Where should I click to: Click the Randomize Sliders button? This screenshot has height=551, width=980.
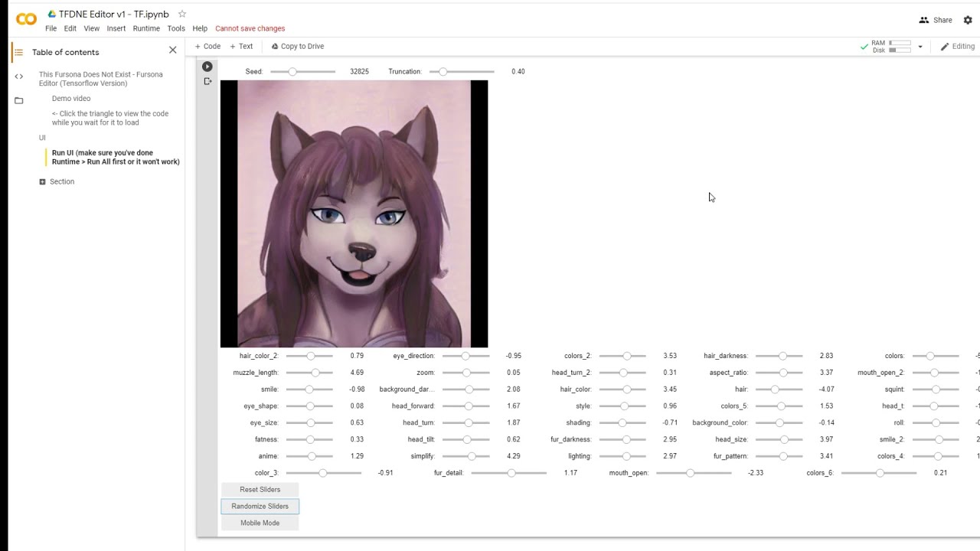[x=260, y=507]
